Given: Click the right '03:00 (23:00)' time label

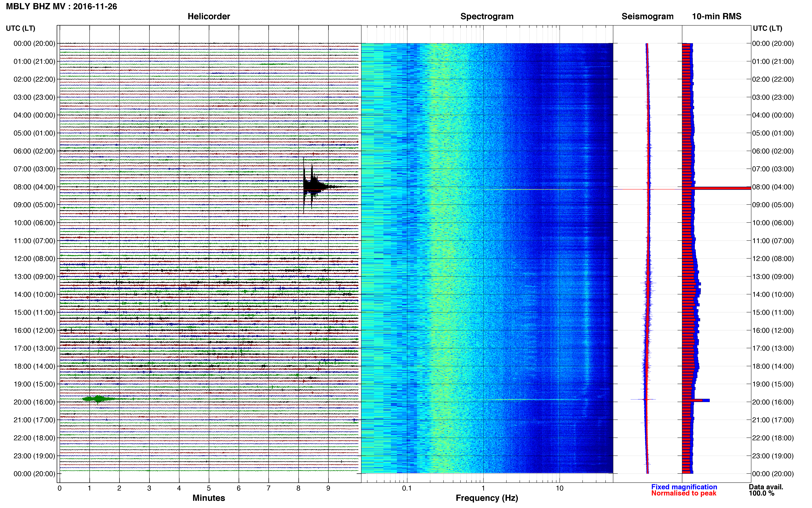Looking at the screenshot, I should [773, 97].
